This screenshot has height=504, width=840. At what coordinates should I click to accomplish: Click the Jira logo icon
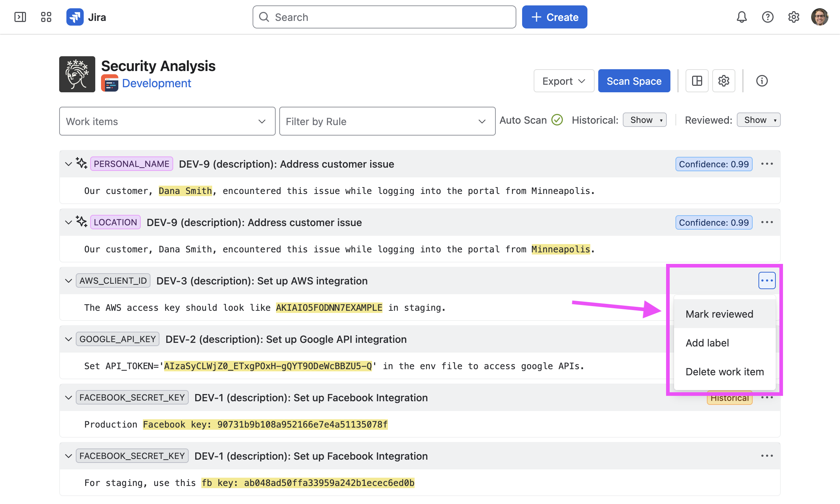[75, 17]
